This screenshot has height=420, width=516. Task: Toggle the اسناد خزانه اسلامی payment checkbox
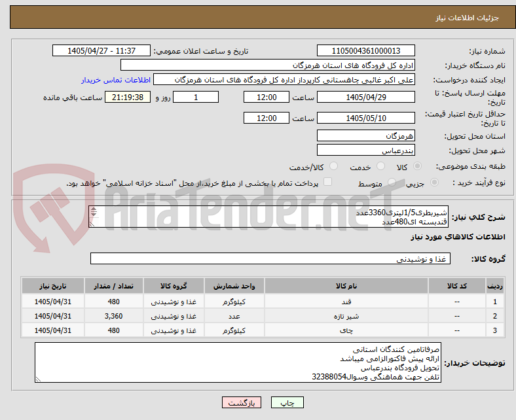[x=328, y=182]
